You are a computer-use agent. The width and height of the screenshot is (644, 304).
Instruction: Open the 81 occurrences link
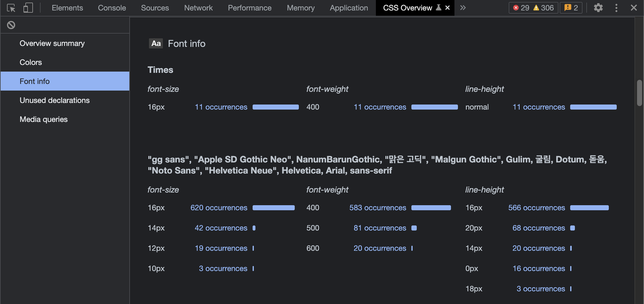(x=380, y=228)
